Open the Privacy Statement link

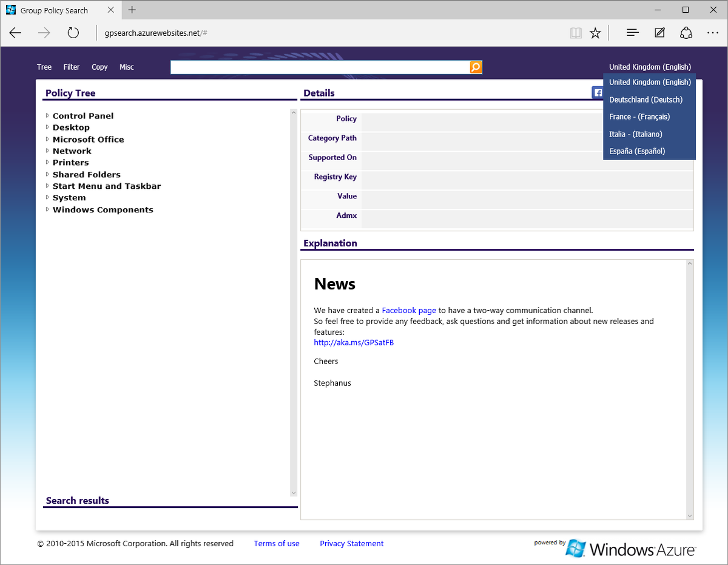(352, 544)
